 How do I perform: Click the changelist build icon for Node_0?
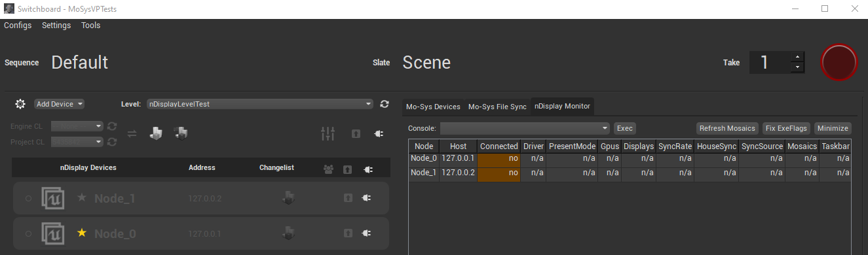coord(288,233)
